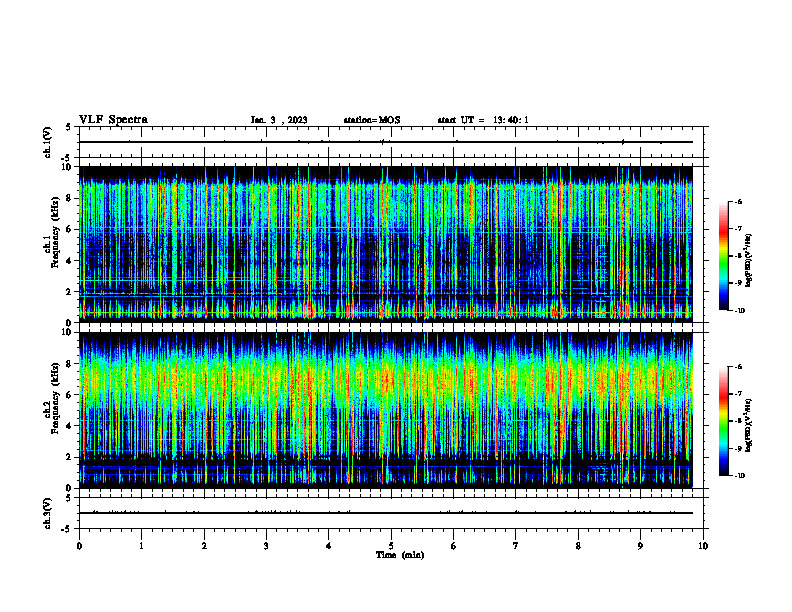The height and width of the screenshot is (612, 792).
Task: Click the ch.2 colorbar "log(PSD)" label
Action: [x=749, y=425]
